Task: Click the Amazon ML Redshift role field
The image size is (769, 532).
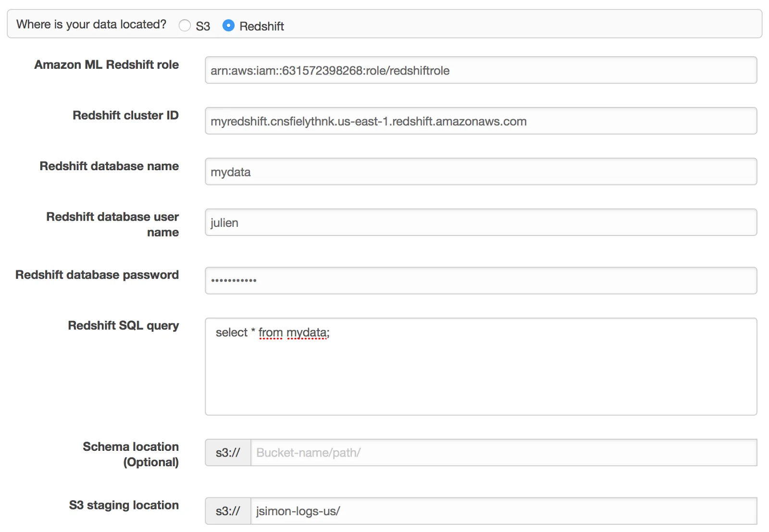Action: coord(481,70)
